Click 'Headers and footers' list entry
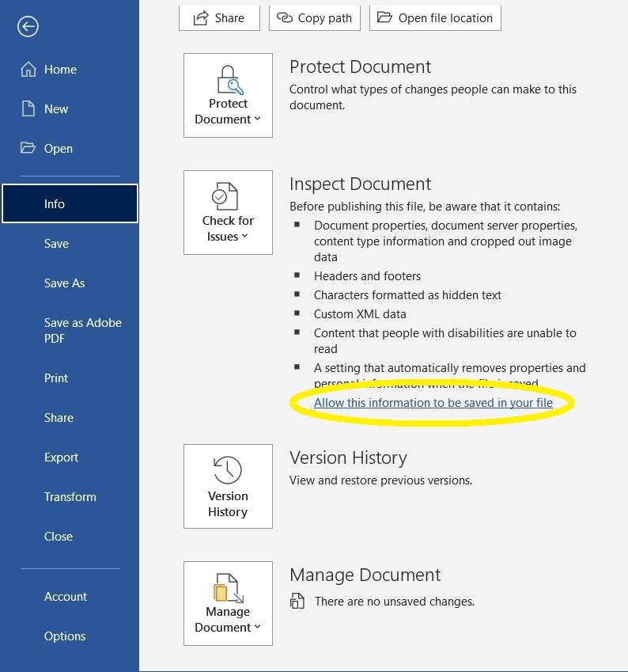This screenshot has width=628, height=672. [x=367, y=276]
